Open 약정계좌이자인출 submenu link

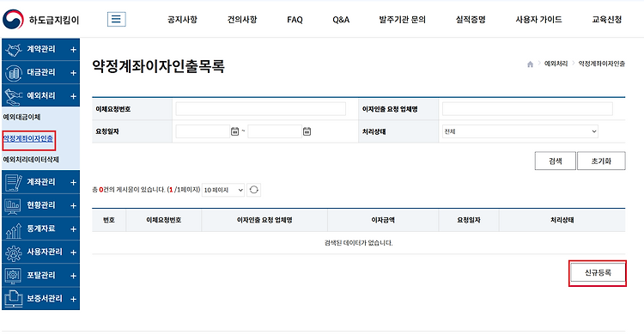coord(28,138)
